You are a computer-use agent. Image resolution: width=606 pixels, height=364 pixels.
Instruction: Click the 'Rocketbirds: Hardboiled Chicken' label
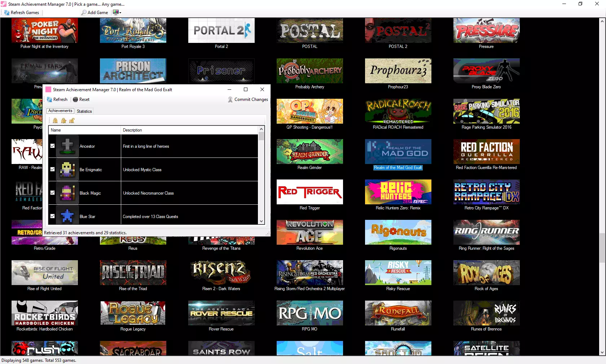pos(45,329)
